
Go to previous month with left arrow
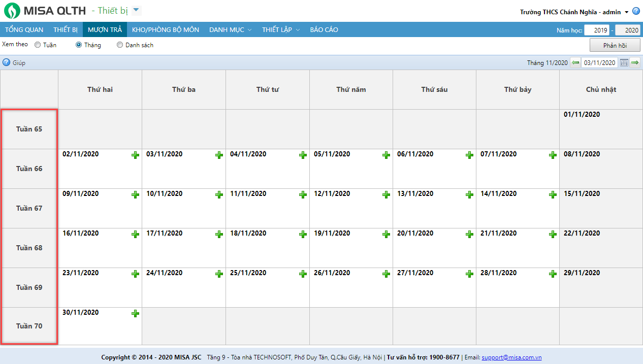575,63
